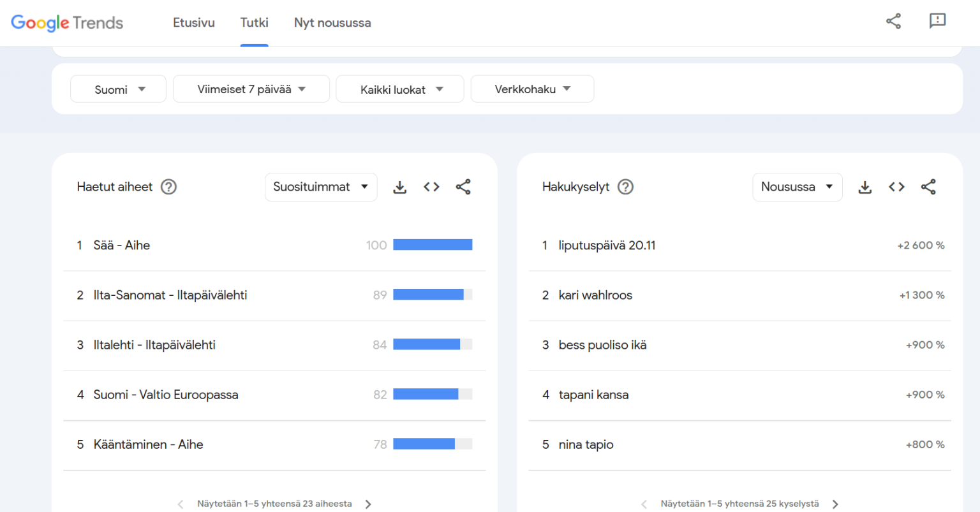Click the score 84 for Iltalehti
The height and width of the screenshot is (512, 980).
(x=380, y=345)
